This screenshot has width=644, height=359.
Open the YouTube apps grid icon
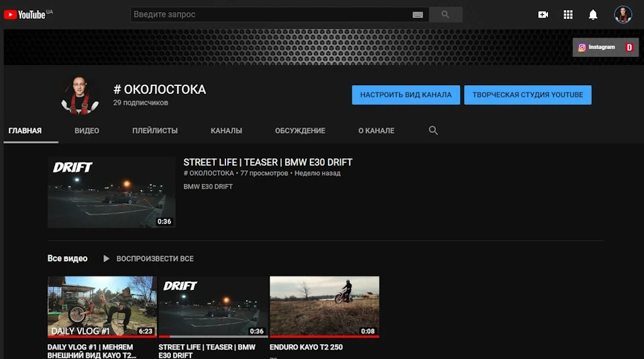point(568,15)
